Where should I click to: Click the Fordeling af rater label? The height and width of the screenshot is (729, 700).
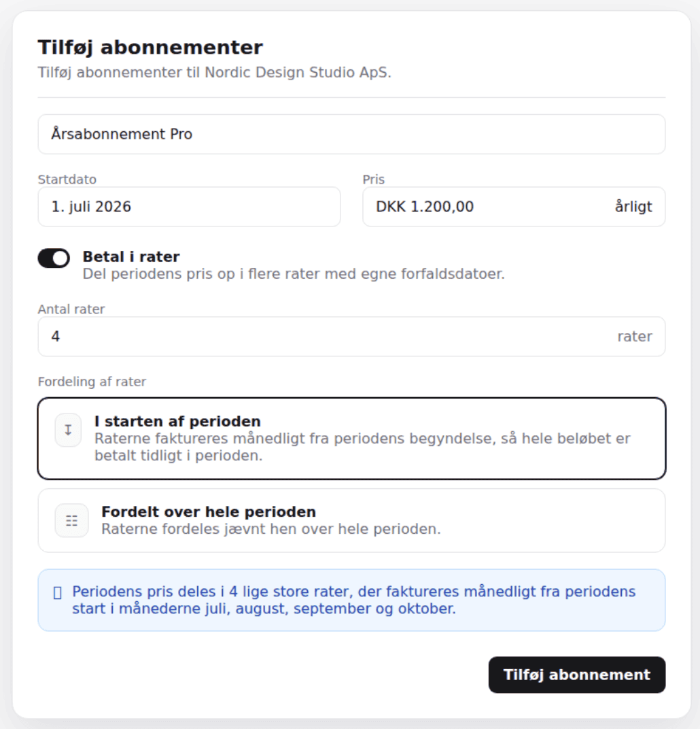(92, 382)
